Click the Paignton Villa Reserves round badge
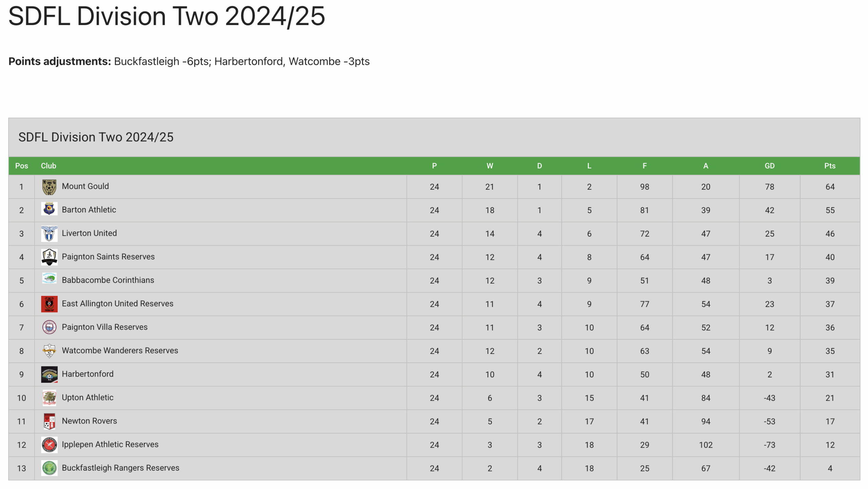The height and width of the screenshot is (489, 868). click(x=49, y=327)
